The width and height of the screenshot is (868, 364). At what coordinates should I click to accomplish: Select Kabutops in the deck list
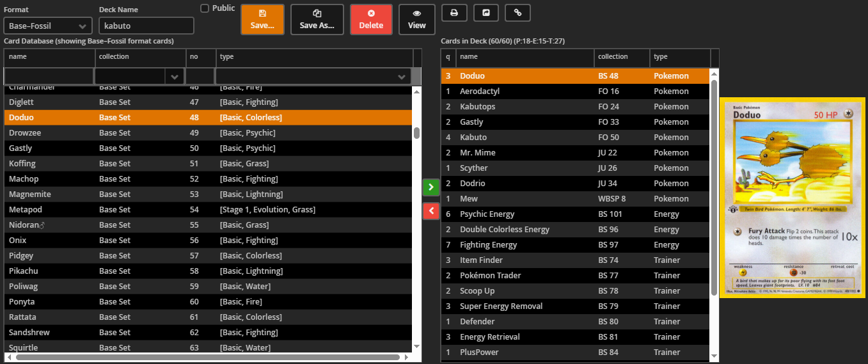tap(576, 107)
